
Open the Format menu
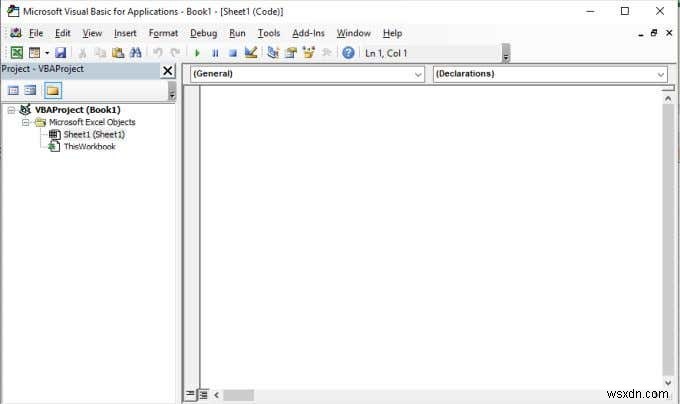tap(163, 33)
